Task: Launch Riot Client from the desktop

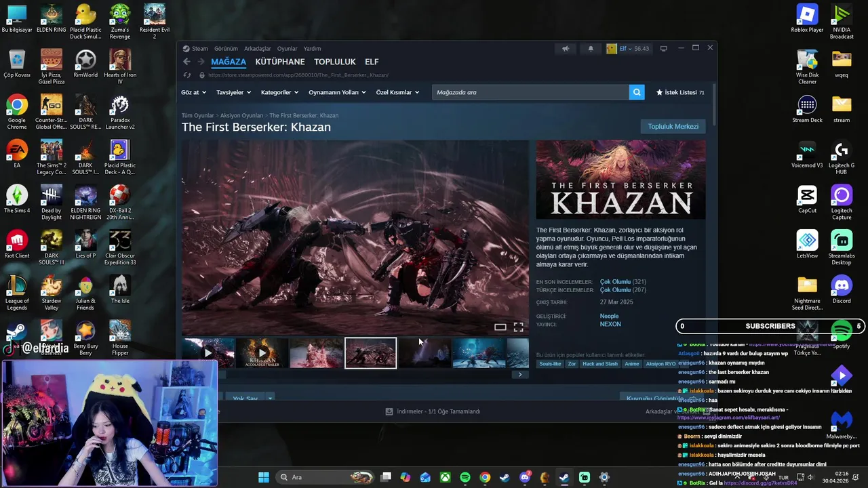Action: pyautogui.click(x=17, y=245)
